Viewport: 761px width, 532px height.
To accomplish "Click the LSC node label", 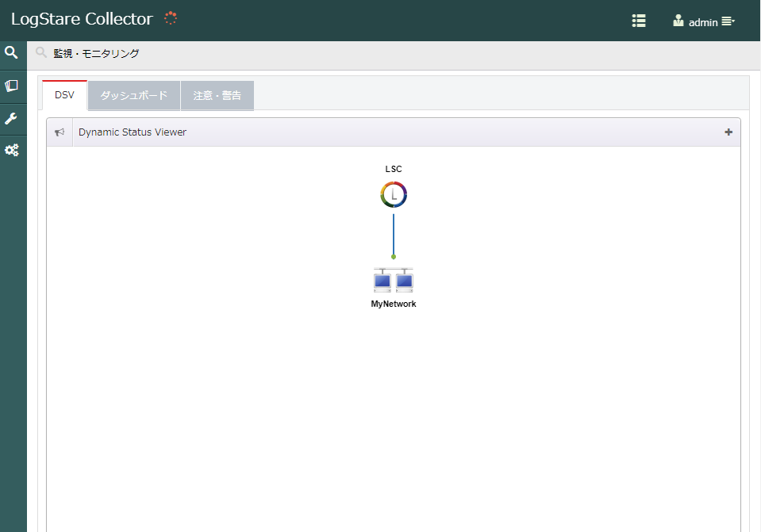I will (394, 169).
